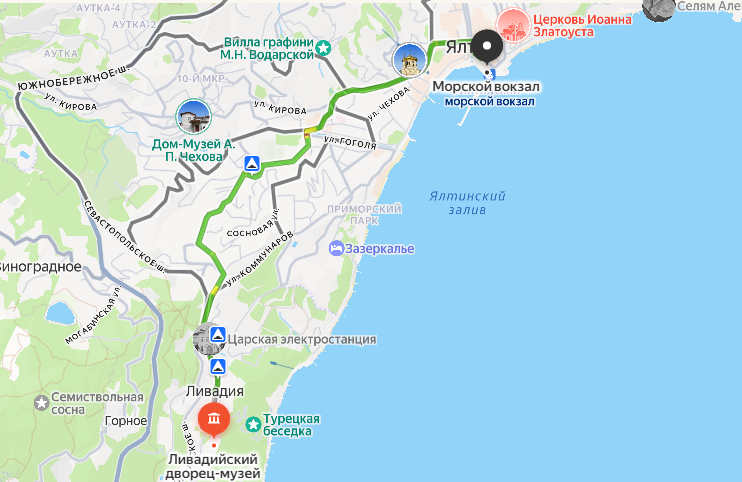Select the speed bump sign near Chekhov museum

click(252, 164)
